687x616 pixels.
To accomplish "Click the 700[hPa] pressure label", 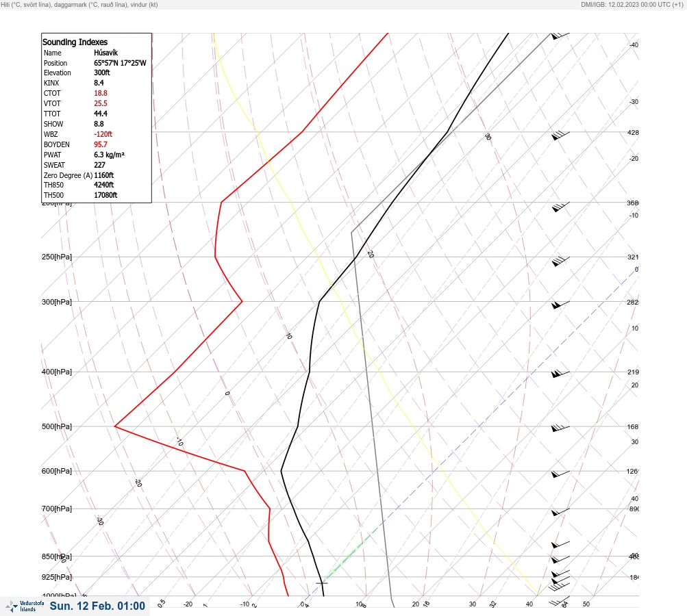I will point(57,509).
